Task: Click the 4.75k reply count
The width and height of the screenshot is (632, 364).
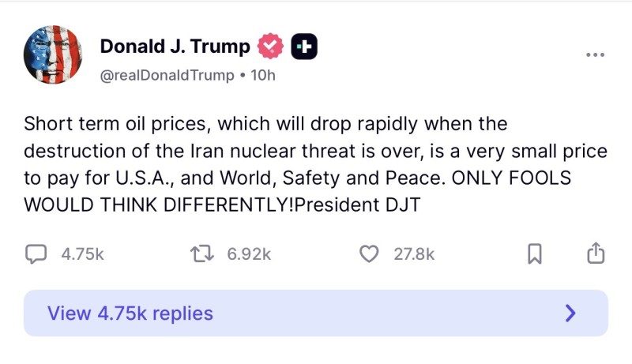Action: (x=82, y=253)
